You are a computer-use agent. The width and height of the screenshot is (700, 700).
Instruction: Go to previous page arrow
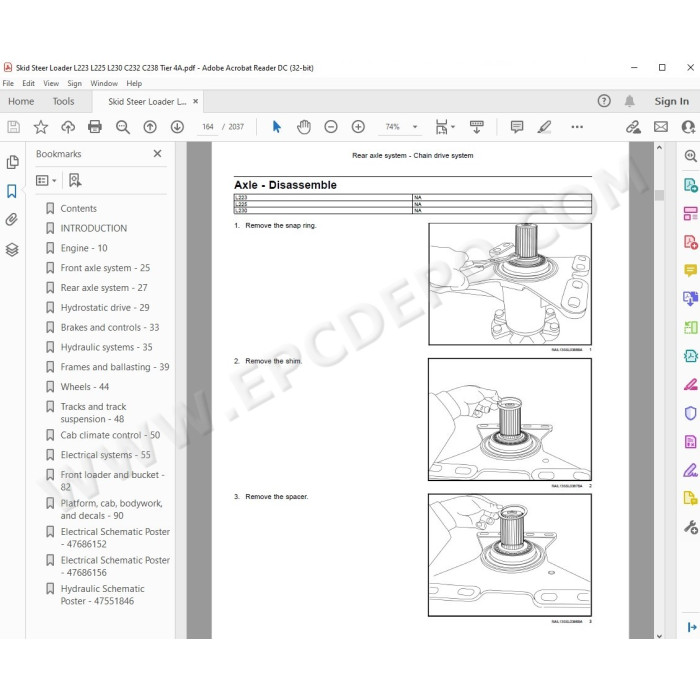click(150, 127)
